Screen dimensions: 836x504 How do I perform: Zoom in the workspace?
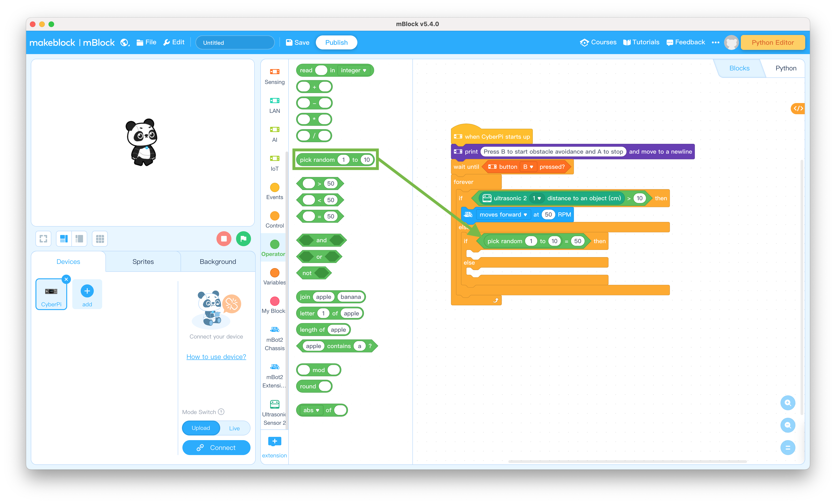coord(787,403)
